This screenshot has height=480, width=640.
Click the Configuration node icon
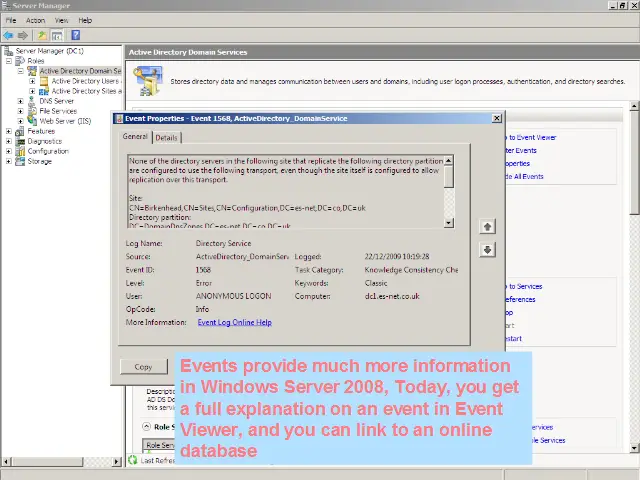20,151
